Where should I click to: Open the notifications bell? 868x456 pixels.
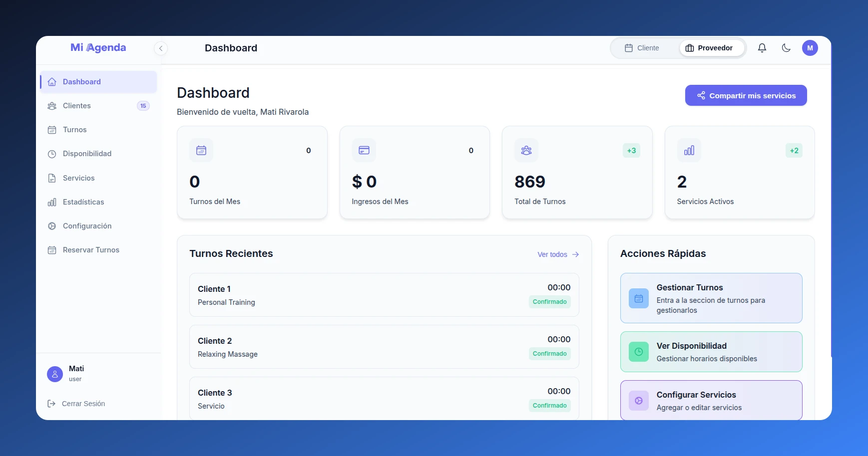(x=762, y=48)
